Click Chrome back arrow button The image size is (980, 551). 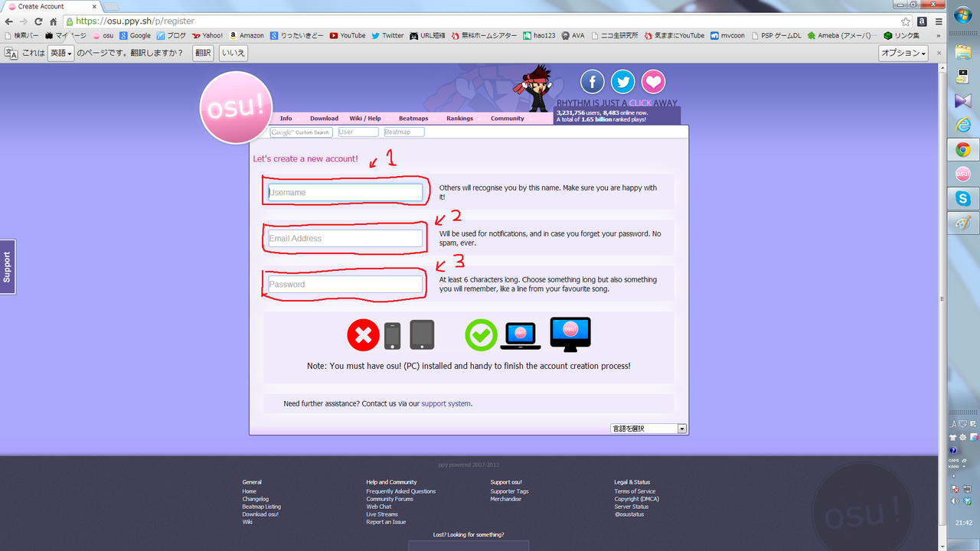[8, 21]
